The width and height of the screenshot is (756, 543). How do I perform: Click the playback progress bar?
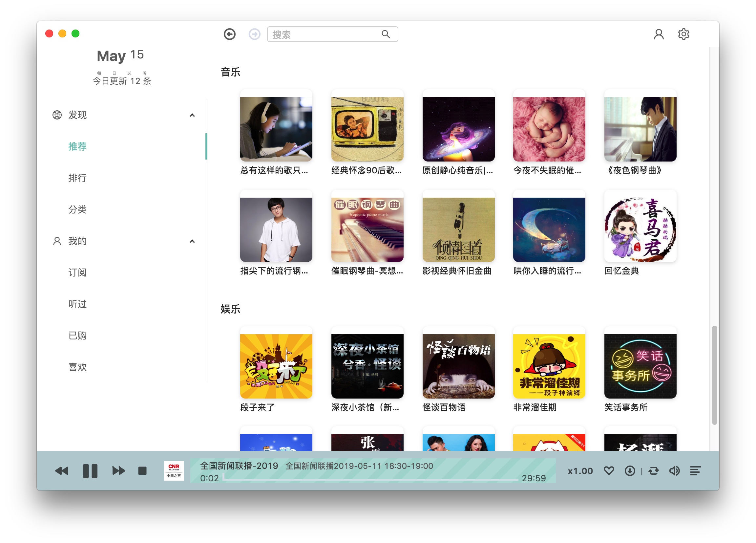(370, 480)
